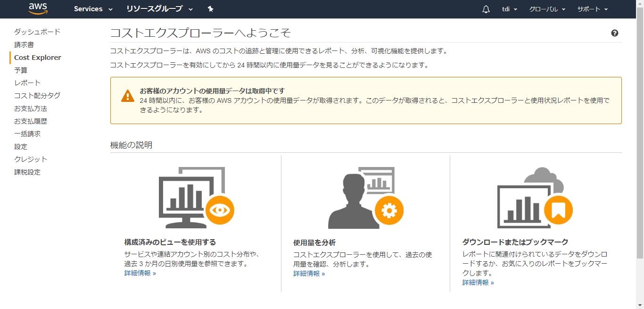Click the orange warning triangle icon
The width and height of the screenshot is (644, 309).
(127, 96)
